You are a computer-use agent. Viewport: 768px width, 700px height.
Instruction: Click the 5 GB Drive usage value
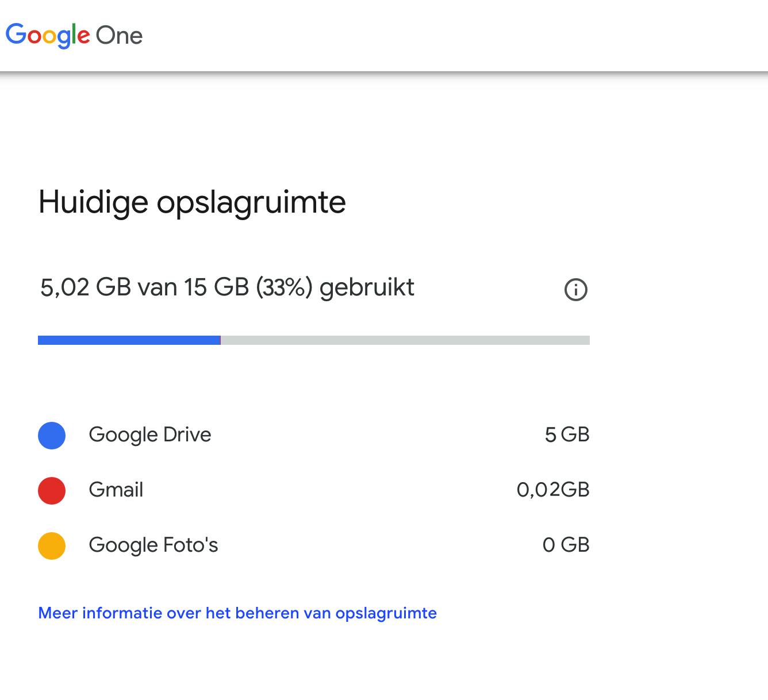(x=567, y=434)
